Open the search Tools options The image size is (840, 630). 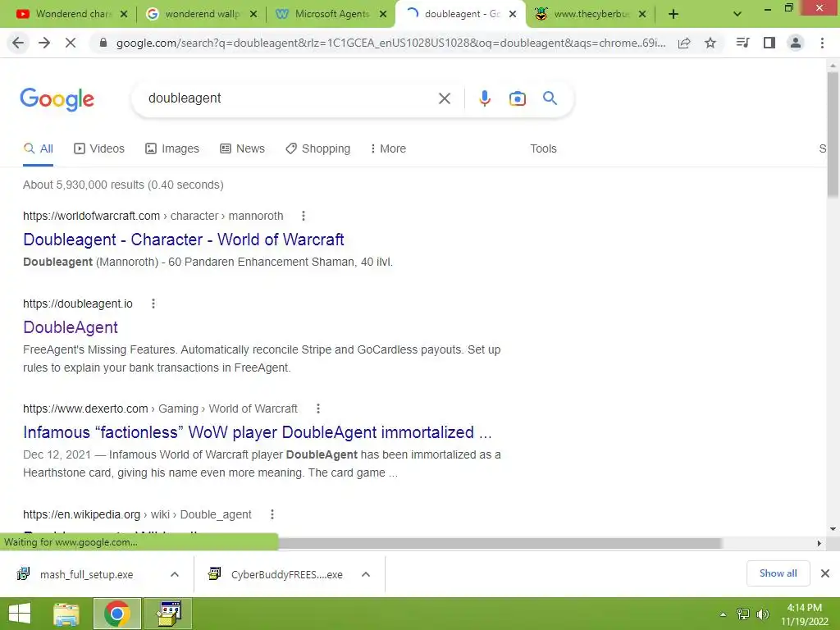click(x=543, y=148)
